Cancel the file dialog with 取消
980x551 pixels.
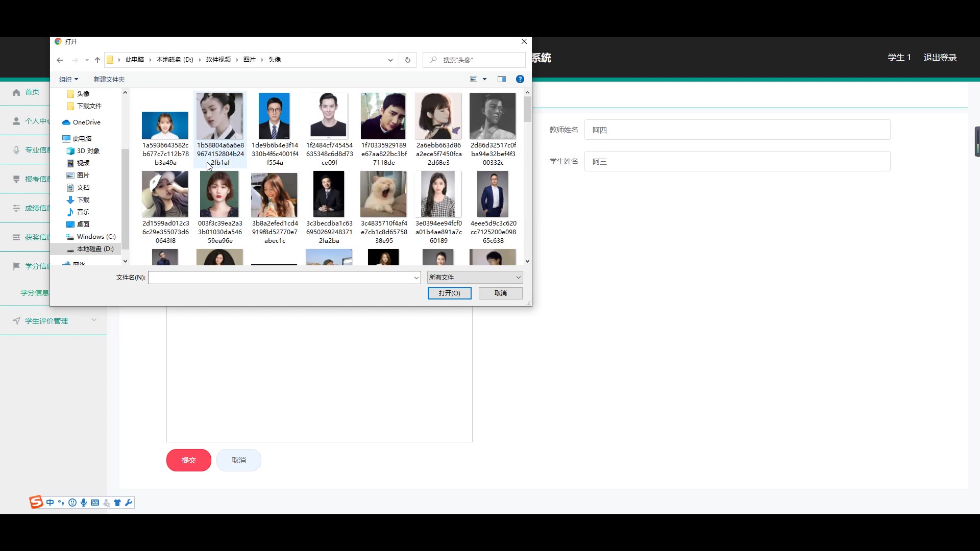[500, 293]
